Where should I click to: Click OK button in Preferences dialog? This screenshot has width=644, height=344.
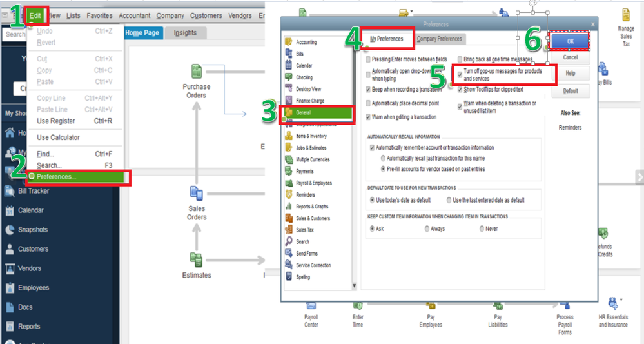pyautogui.click(x=570, y=41)
